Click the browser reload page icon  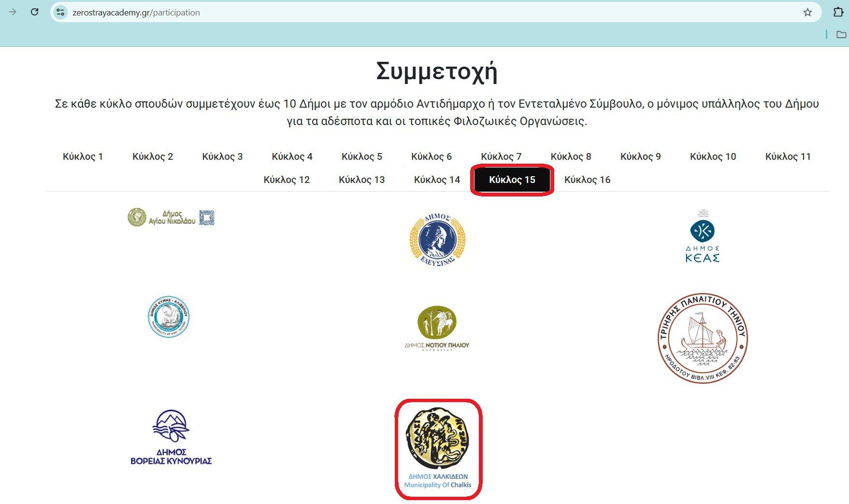34,12
